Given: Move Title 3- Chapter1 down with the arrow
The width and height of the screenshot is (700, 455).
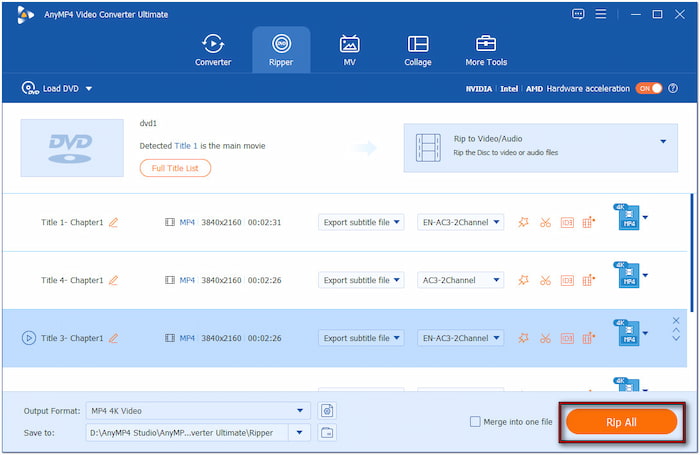Looking at the screenshot, I should tap(676, 338).
